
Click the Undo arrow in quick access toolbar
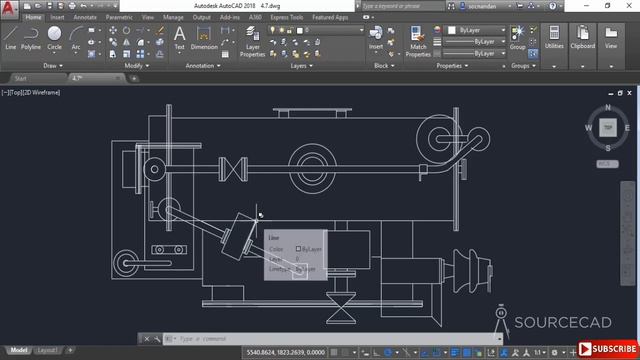83,6
